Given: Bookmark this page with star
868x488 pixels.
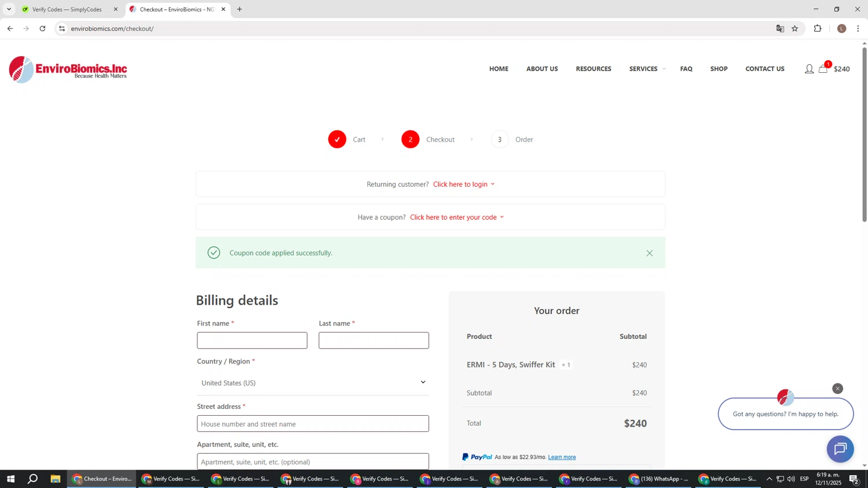Looking at the screenshot, I should point(795,28).
